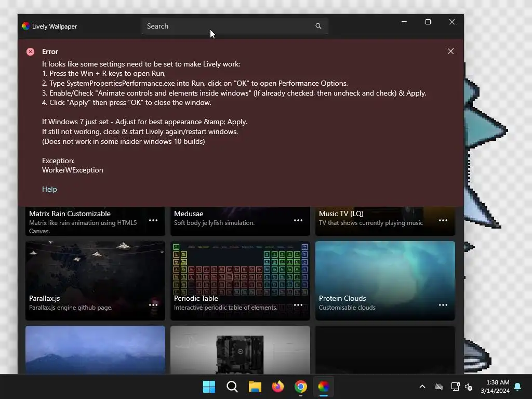Click the WorkerWException text

[73, 170]
